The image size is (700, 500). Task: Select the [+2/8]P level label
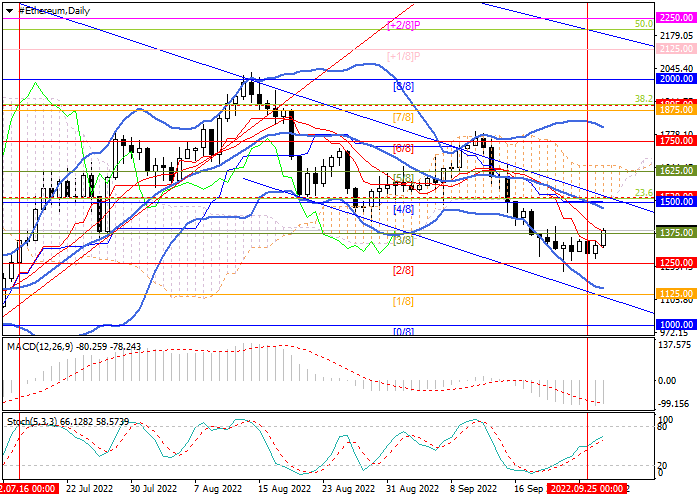403,24
